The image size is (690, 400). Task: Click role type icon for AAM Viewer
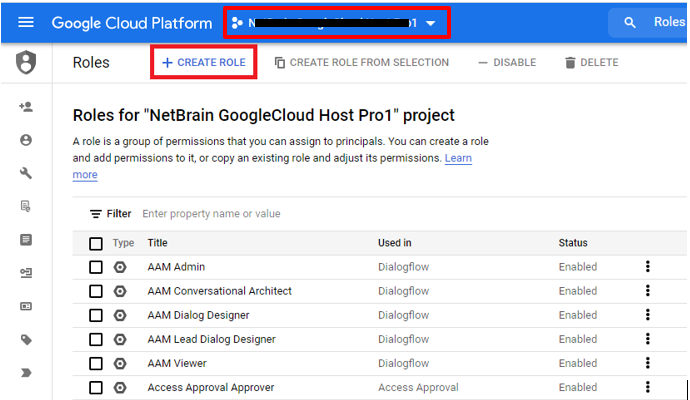pos(120,363)
